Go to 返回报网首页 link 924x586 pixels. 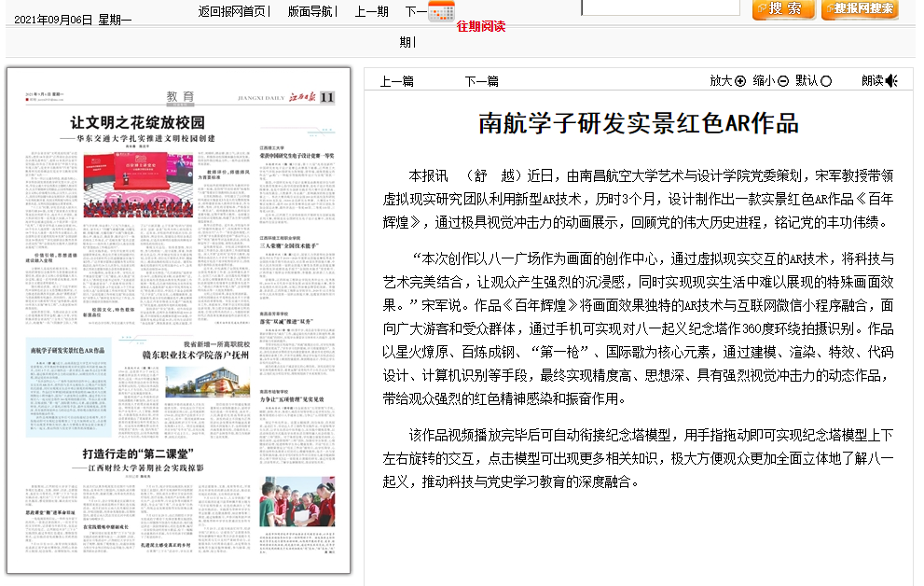pyautogui.click(x=233, y=11)
